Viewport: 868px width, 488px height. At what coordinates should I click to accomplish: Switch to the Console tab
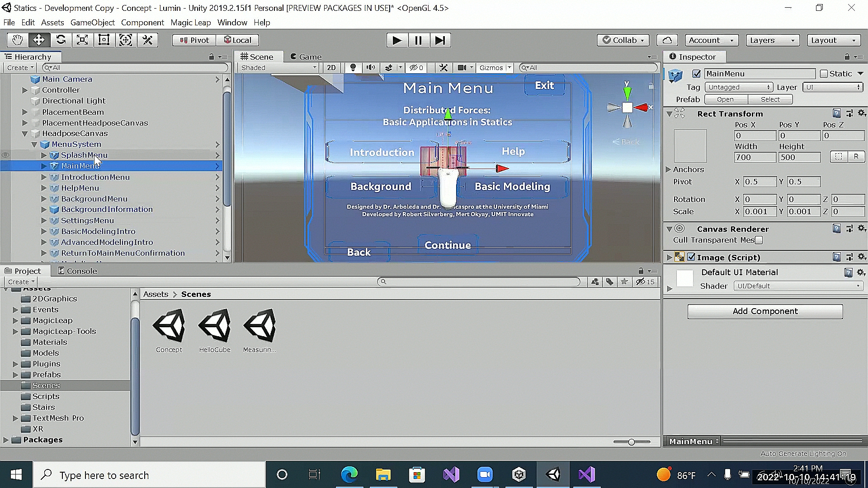pyautogui.click(x=77, y=271)
